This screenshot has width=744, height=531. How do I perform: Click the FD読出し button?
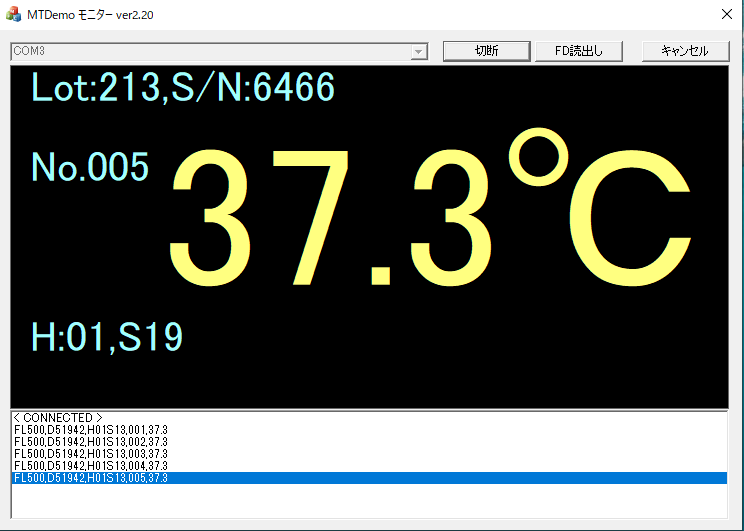click(581, 51)
